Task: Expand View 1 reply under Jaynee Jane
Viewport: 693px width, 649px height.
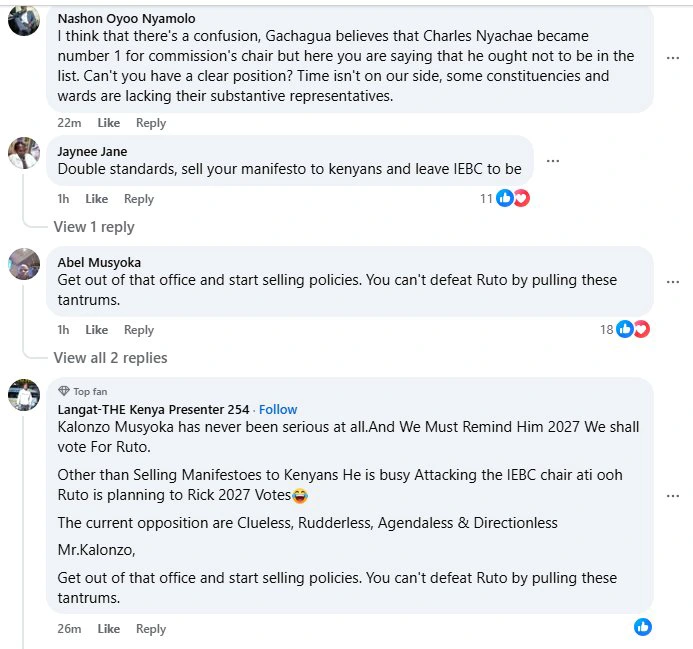Action: (x=94, y=227)
